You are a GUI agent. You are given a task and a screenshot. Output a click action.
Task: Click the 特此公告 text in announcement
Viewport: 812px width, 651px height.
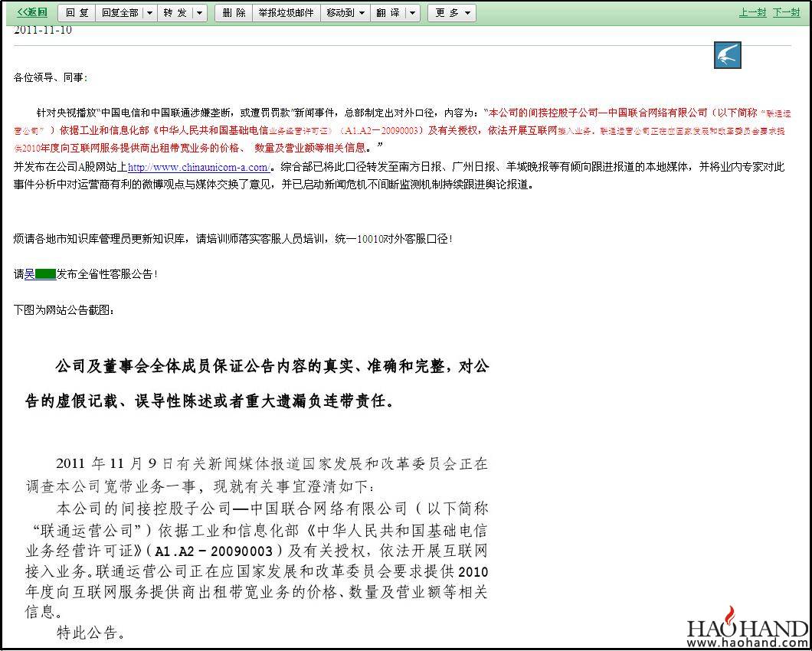click(x=90, y=633)
